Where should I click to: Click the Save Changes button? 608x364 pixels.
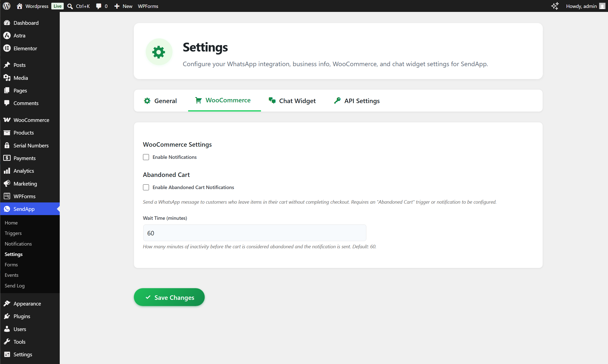tap(169, 297)
